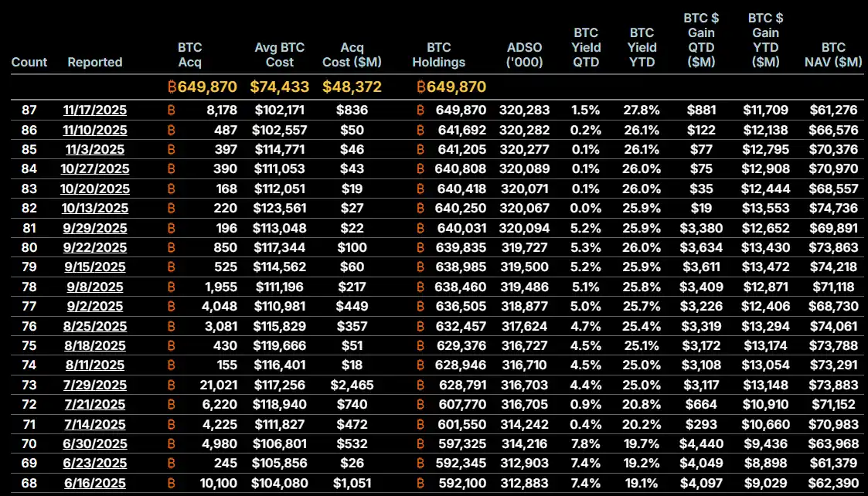
Task: Open the 10/27/2025 report link
Action: tap(94, 169)
